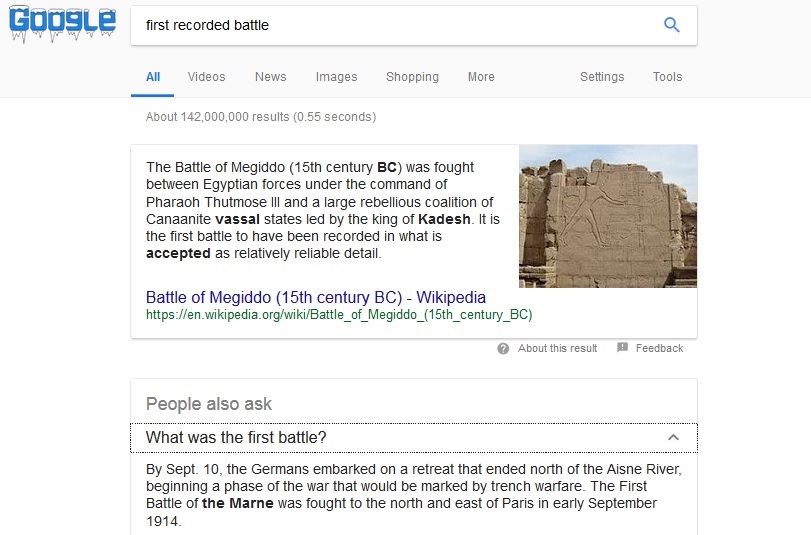Click the question mark icon by About this result
Screen dimensions: 811x535
click(x=503, y=348)
